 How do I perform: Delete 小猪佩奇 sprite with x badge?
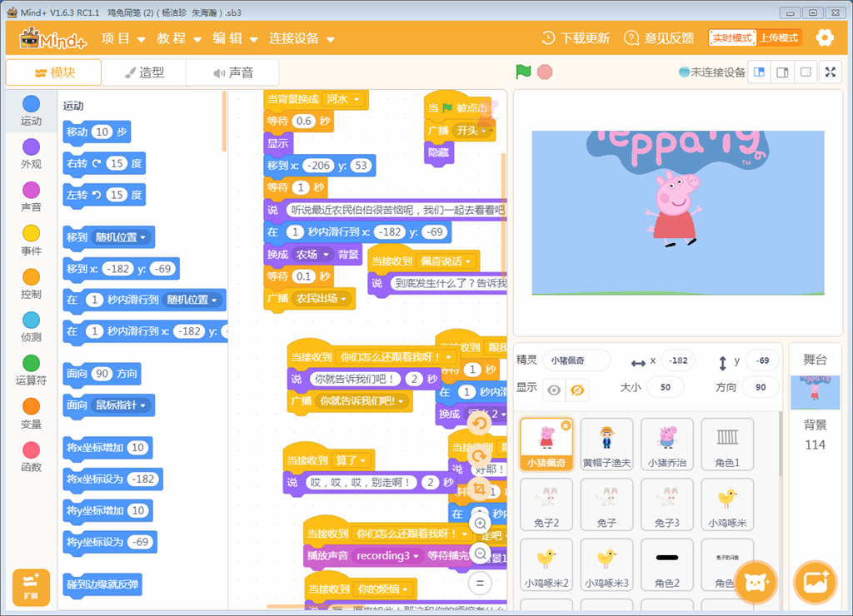coord(566,425)
